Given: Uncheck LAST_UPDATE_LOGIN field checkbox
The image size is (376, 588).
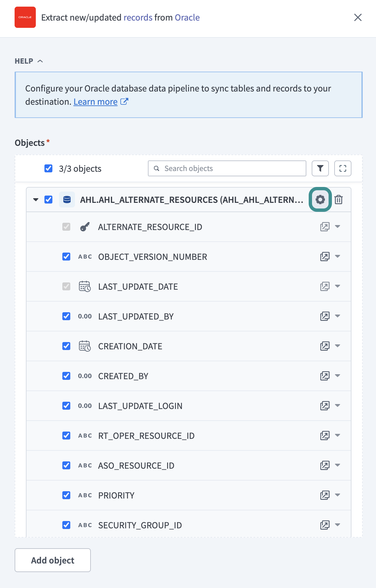Looking at the screenshot, I should coord(66,406).
